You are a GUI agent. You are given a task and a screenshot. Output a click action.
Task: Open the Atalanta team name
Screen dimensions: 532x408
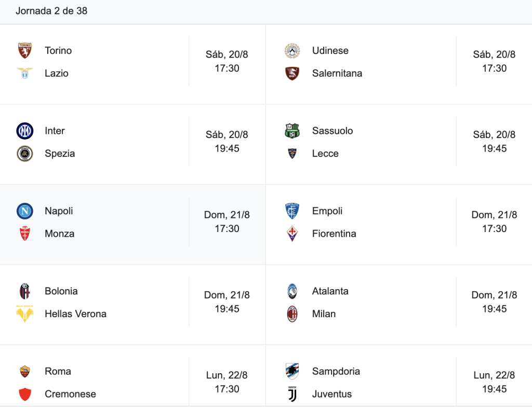330,291
